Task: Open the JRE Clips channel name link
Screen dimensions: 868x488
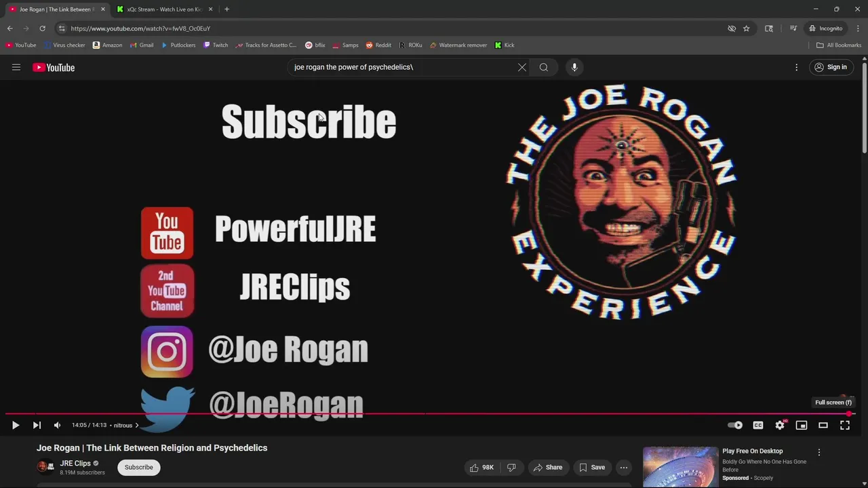Action: [x=75, y=463]
